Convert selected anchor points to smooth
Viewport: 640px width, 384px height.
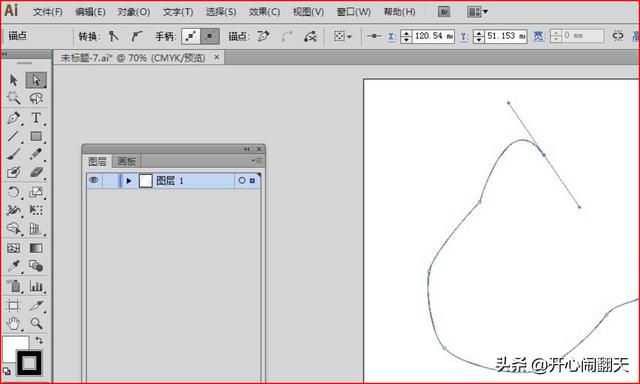pos(137,36)
